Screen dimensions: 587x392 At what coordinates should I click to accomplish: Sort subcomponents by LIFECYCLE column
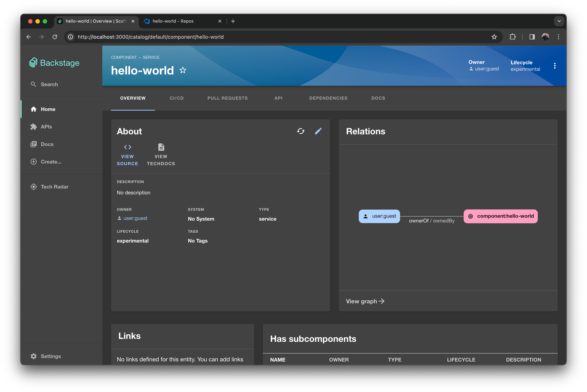point(461,360)
